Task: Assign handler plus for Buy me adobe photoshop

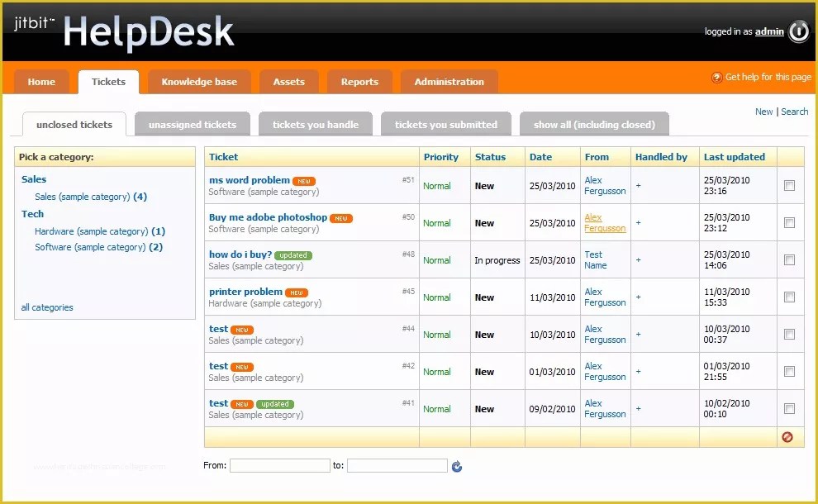Action: pos(638,223)
